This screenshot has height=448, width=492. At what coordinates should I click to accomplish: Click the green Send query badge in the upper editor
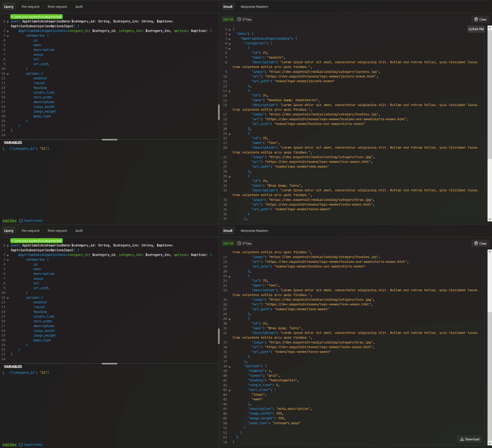point(36,17)
